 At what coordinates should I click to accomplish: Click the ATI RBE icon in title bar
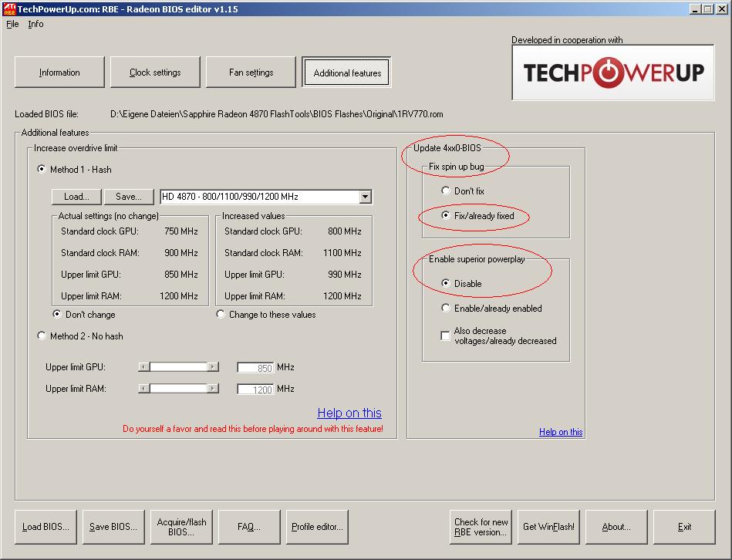click(9, 8)
